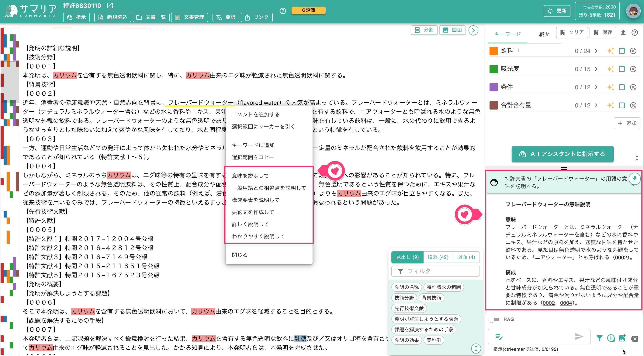The image size is (644, 356).
Task: Click the add-circle plus icon near prompt
Action: tap(611, 338)
